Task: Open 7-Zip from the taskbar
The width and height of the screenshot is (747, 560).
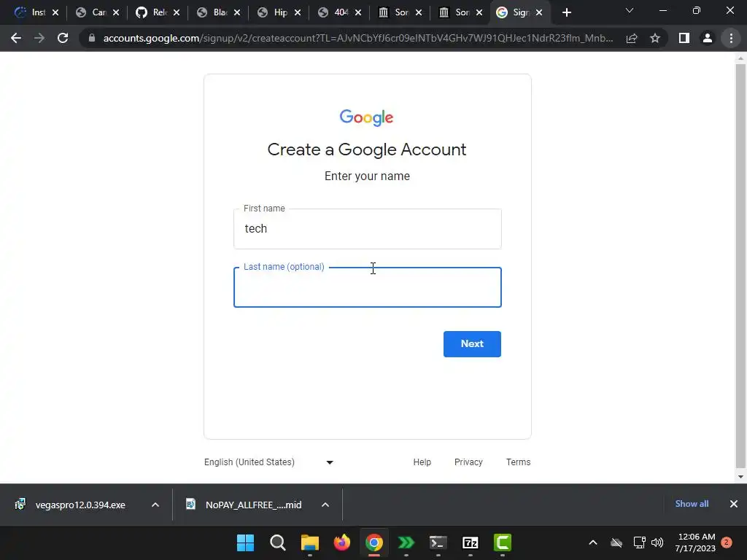Action: pyautogui.click(x=471, y=542)
